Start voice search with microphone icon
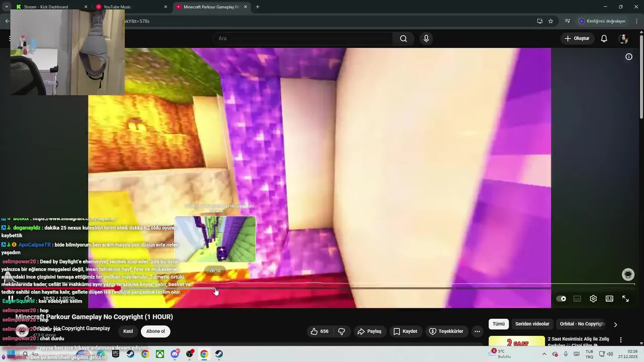Viewport: 644px width, 362px height. pyautogui.click(x=426, y=39)
